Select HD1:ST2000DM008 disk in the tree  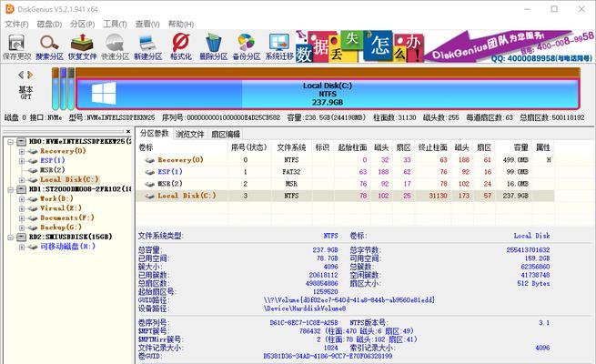pyautogui.click(x=80, y=189)
